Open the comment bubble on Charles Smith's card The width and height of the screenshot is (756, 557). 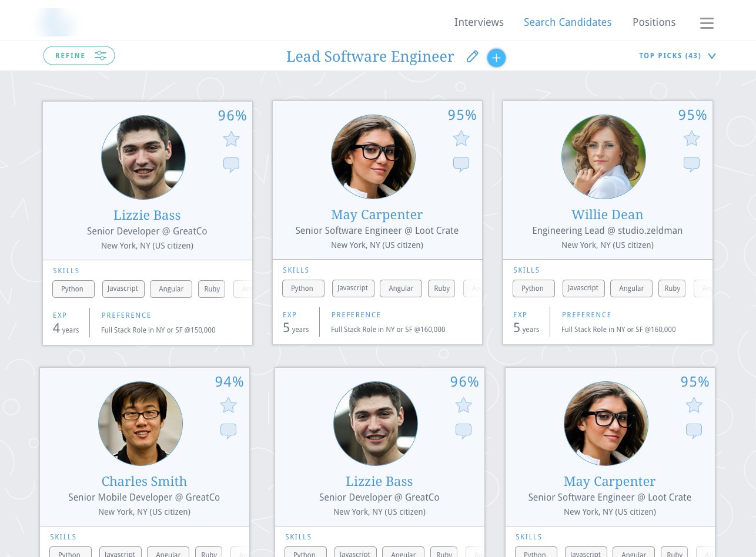228,431
